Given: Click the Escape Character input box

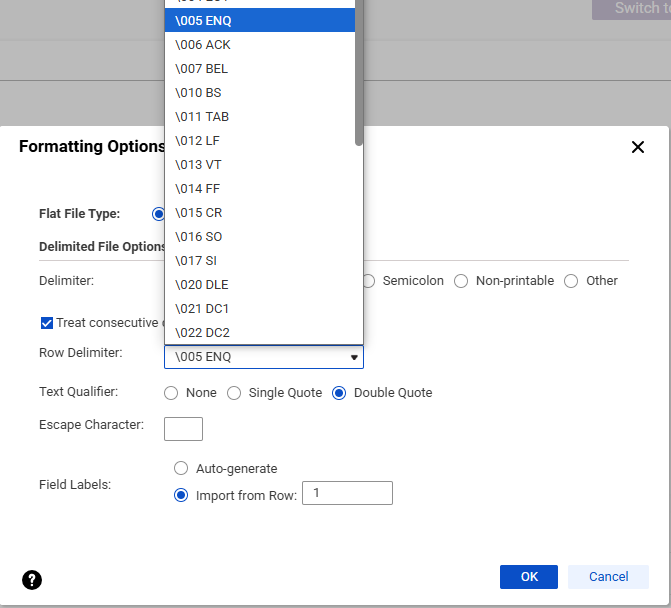Looking at the screenshot, I should pos(183,429).
